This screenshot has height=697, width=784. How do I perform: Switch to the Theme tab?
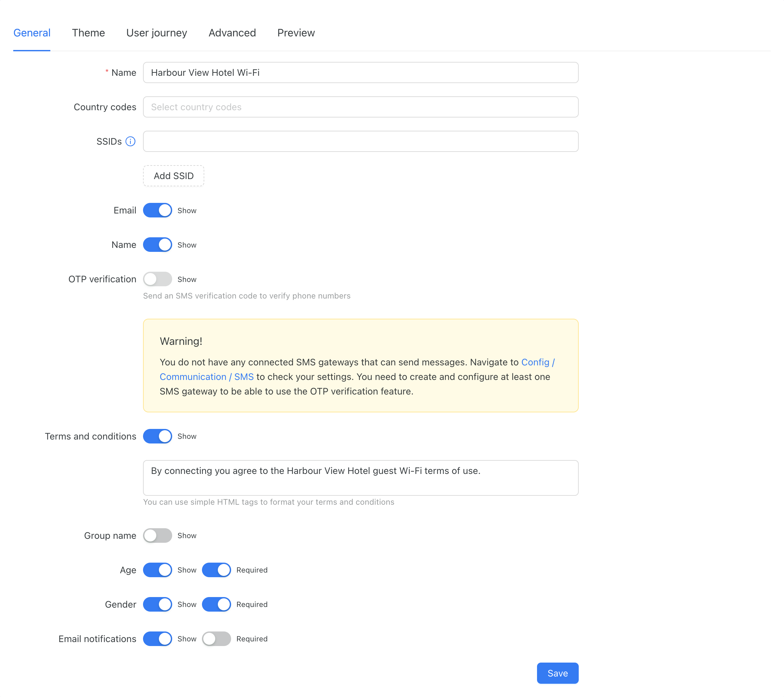pos(89,33)
